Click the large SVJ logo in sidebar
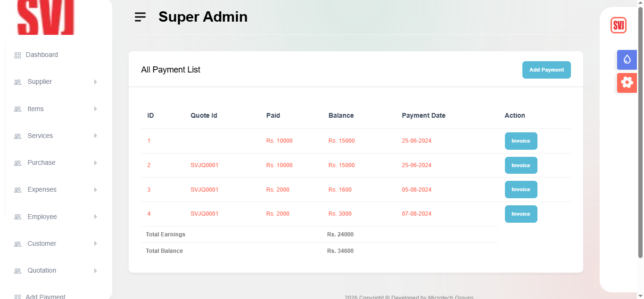This screenshot has width=644, height=299. (x=46, y=17)
